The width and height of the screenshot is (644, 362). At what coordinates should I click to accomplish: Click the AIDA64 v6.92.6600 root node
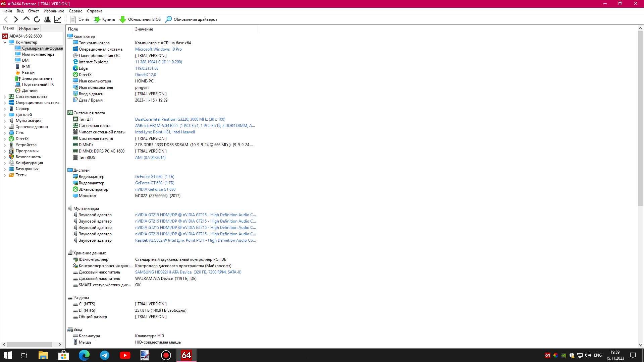point(25,36)
